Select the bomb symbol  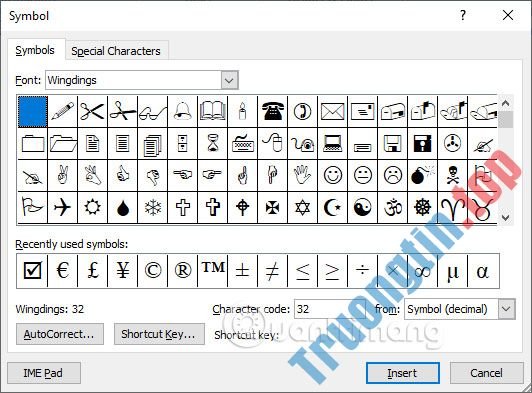point(422,175)
